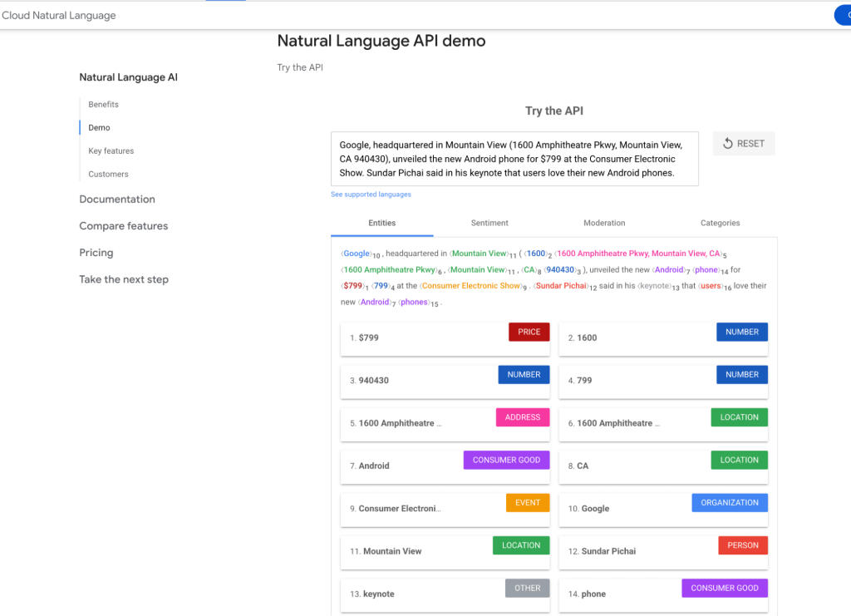The width and height of the screenshot is (851, 616).
Task: Click the Sundar Pichai entity in annotated text
Action: [x=561, y=285]
